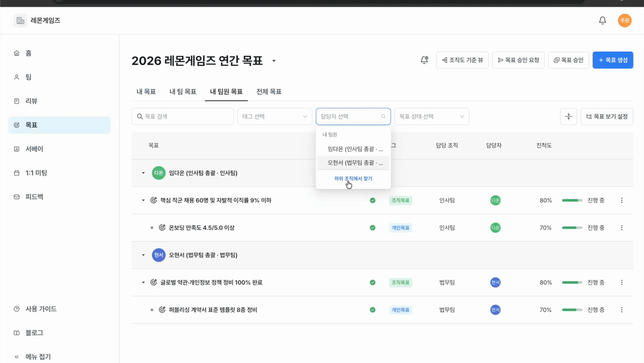Click the 현서 assignee avatar on 퍼블리싱 계약서 row
This screenshot has height=363, width=644.
pyautogui.click(x=495, y=310)
